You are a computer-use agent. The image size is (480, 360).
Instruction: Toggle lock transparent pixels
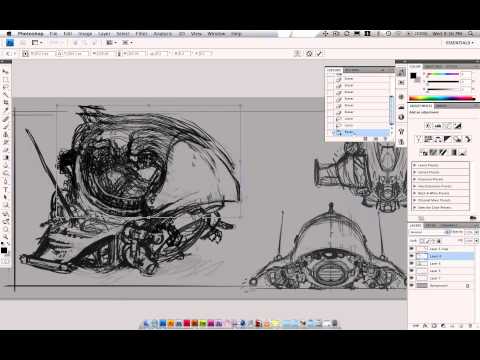(422, 241)
